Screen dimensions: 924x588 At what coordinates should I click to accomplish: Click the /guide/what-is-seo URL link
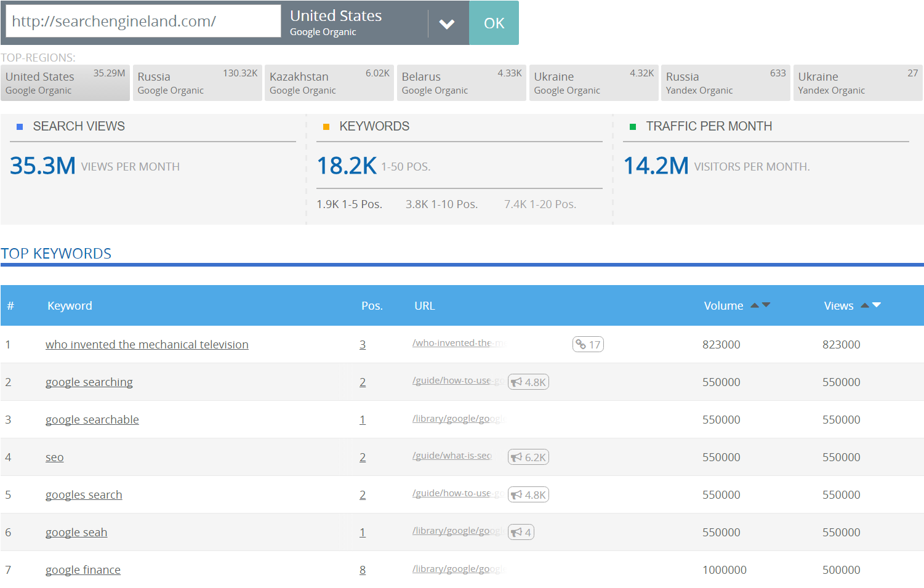tap(452, 456)
